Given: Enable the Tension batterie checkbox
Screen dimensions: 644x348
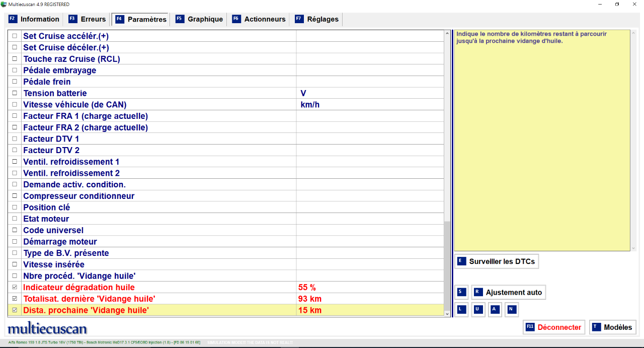Looking at the screenshot, I should point(14,93).
